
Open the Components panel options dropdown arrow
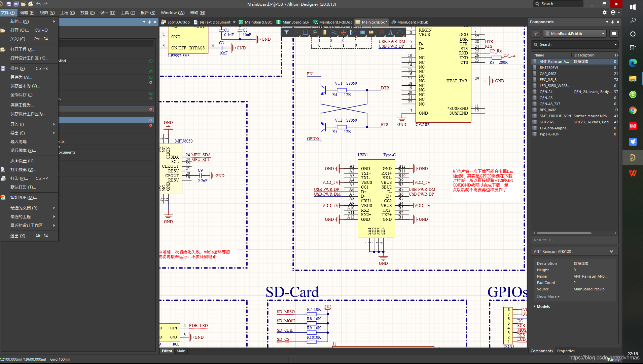point(607,22)
